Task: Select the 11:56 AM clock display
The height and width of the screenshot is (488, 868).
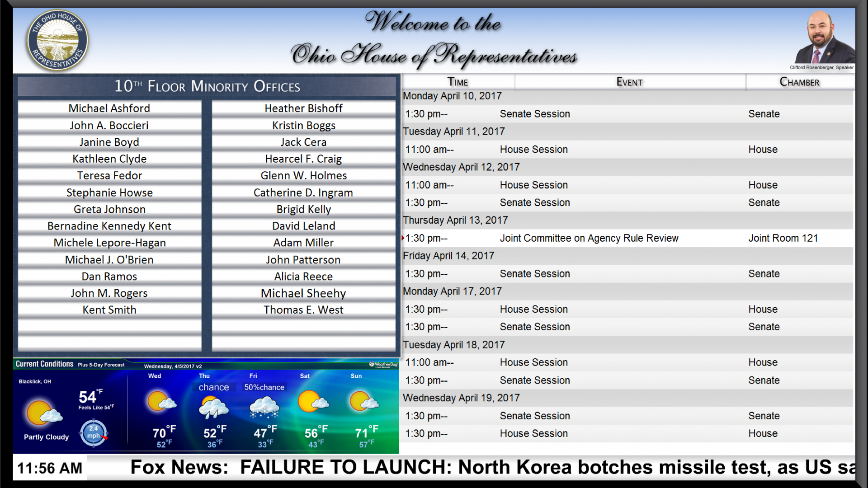Action: point(50,468)
